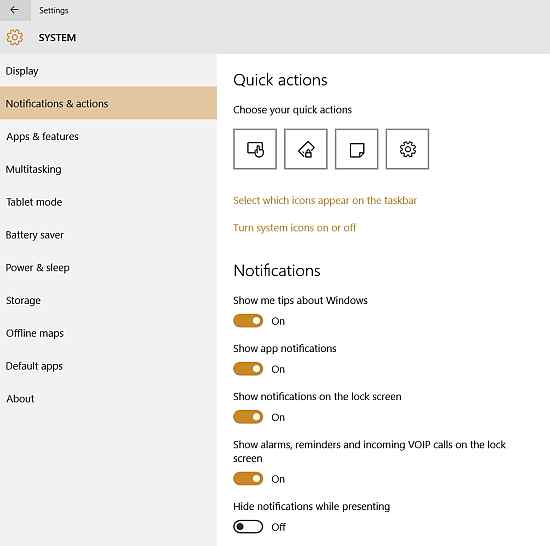Select the All settings gear quick action
This screenshot has height=546, width=550.
[x=408, y=149]
